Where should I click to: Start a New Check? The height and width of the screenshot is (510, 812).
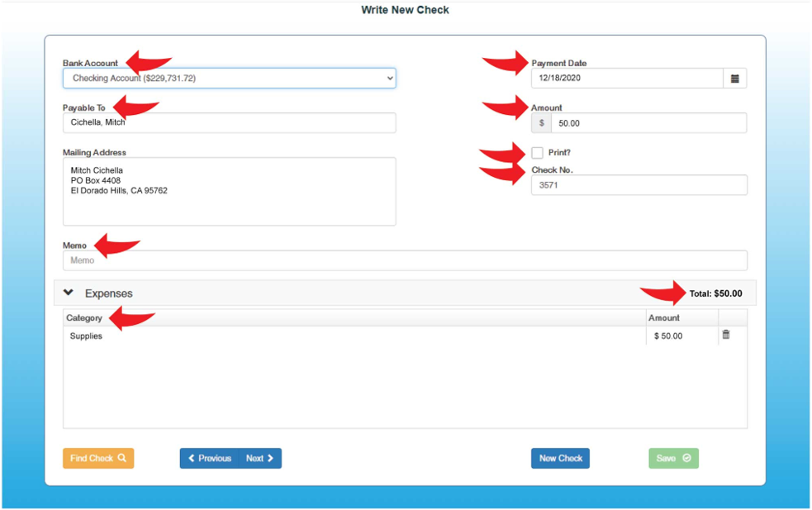pyautogui.click(x=560, y=458)
